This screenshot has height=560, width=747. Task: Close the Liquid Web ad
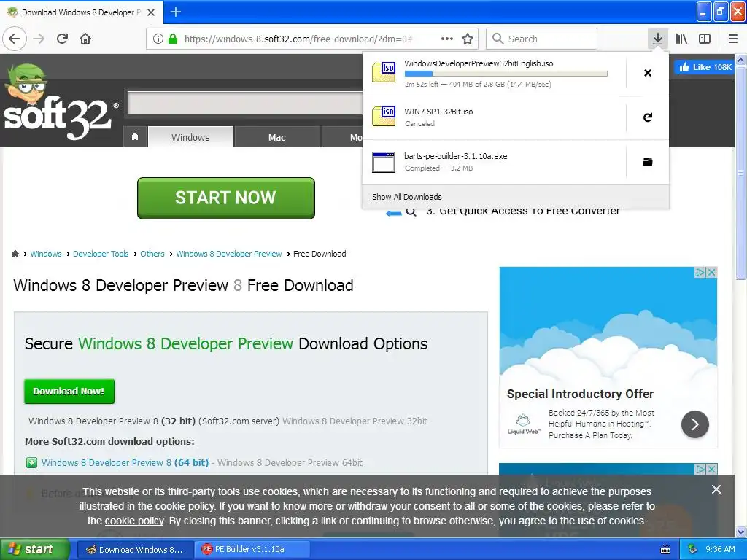click(711, 273)
